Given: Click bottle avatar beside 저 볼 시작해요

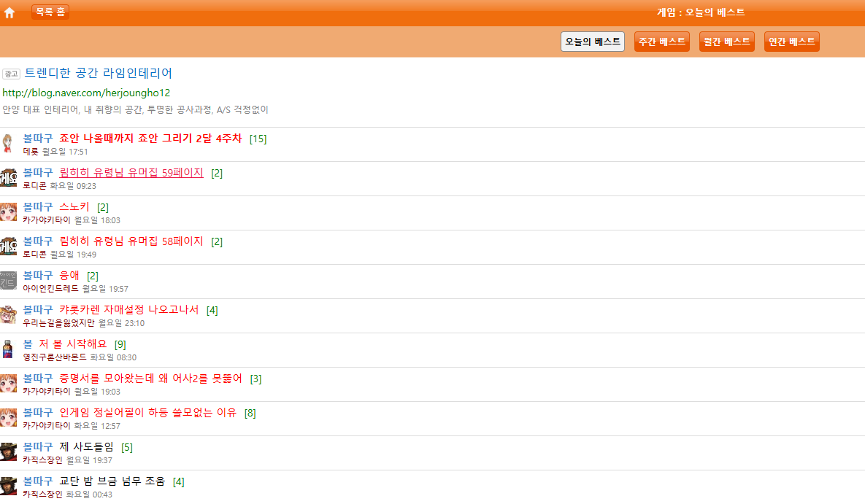Looking at the screenshot, I should point(8,349).
